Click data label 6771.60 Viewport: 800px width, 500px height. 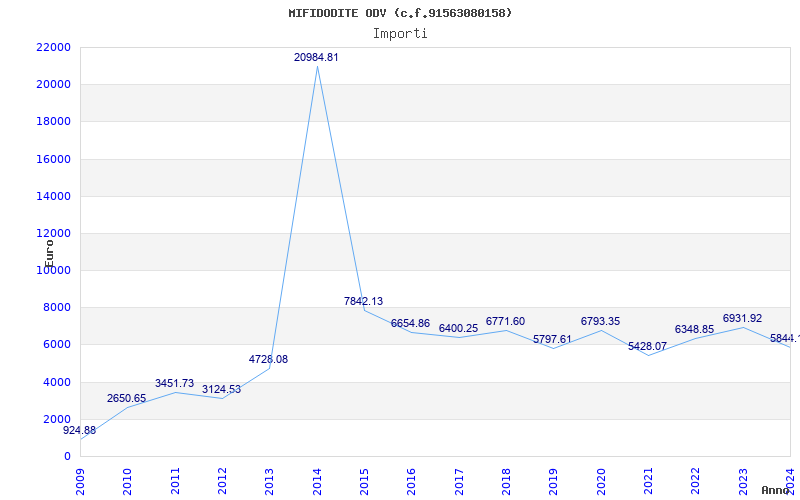(x=505, y=321)
